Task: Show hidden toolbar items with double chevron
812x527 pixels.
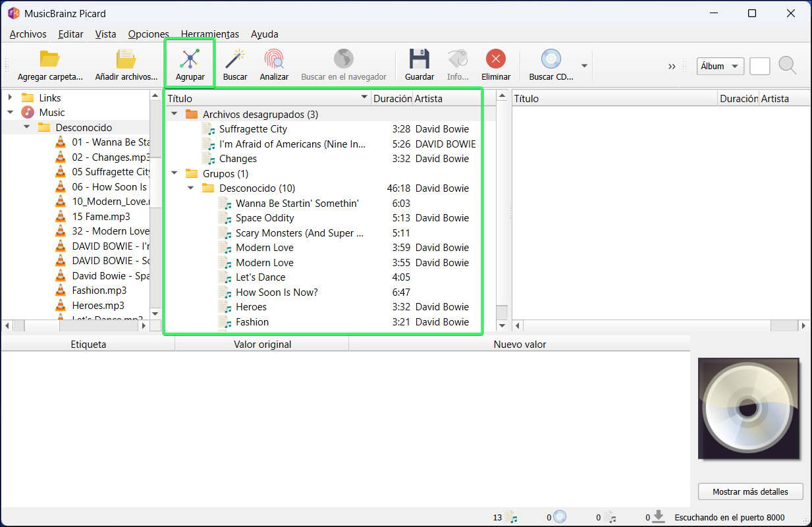Action: click(x=672, y=66)
